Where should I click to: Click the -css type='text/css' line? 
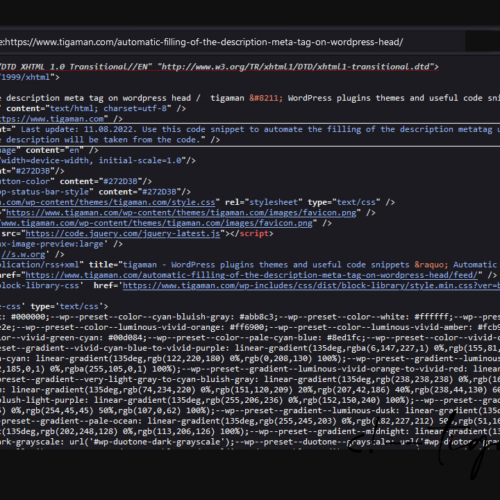tap(54, 307)
